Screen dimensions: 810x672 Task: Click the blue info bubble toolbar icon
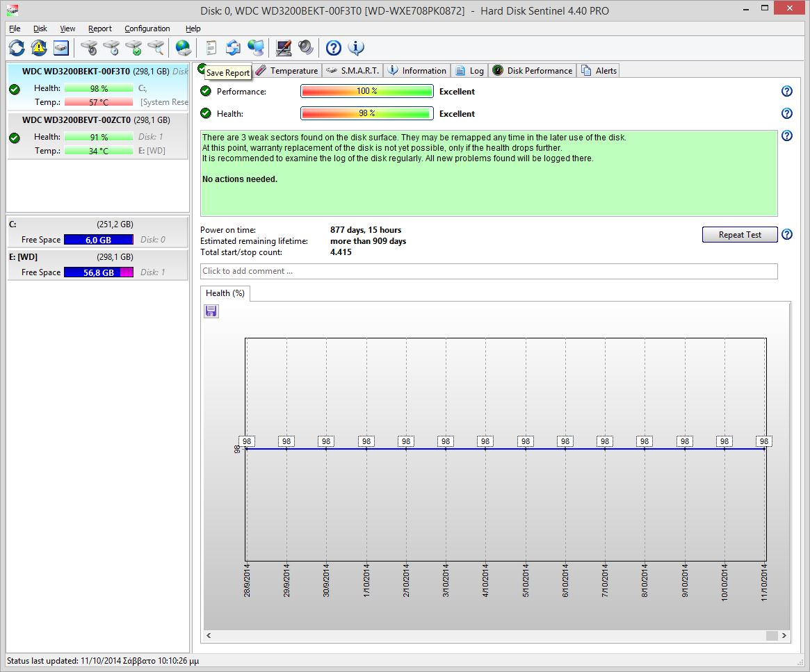click(356, 48)
